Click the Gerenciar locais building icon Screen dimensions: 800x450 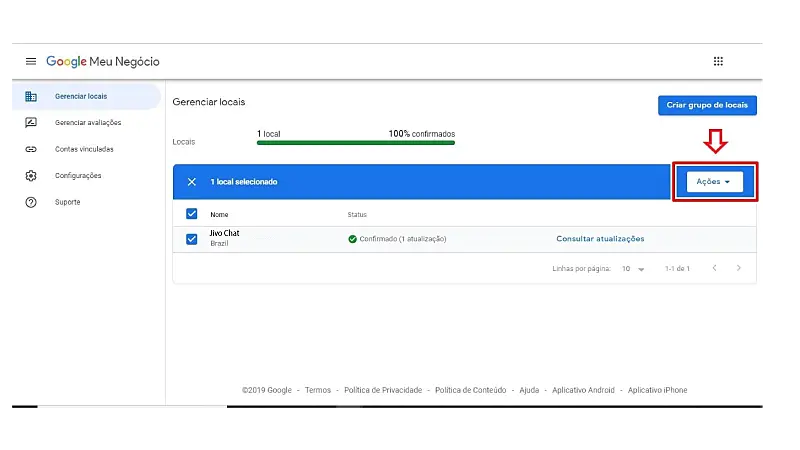point(31,96)
